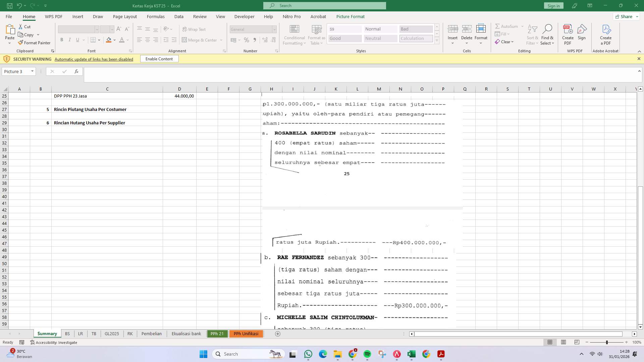Toggle Wrap Text alignment

[x=195, y=29]
